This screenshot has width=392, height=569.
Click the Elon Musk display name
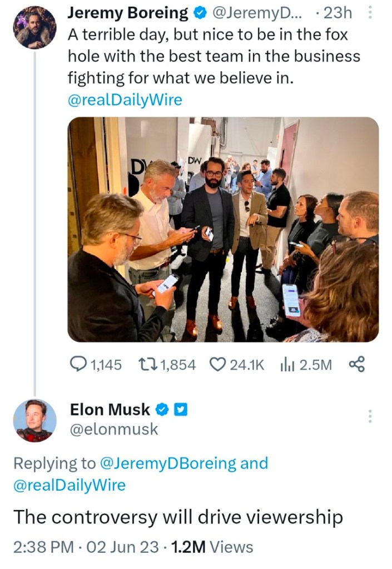point(110,410)
